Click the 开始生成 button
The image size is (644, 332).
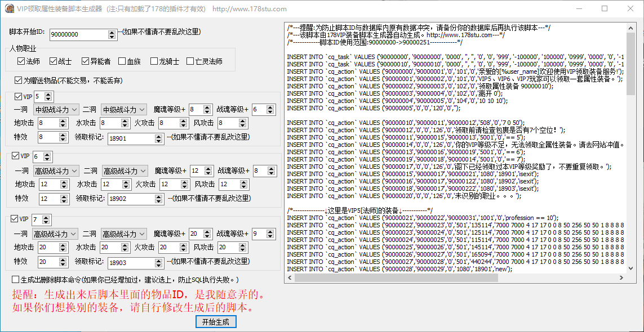coord(216,322)
